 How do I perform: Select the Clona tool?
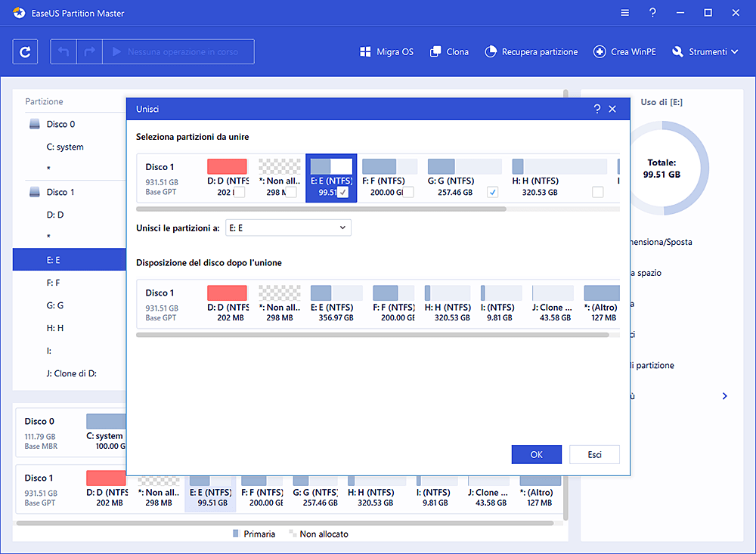click(x=449, y=51)
